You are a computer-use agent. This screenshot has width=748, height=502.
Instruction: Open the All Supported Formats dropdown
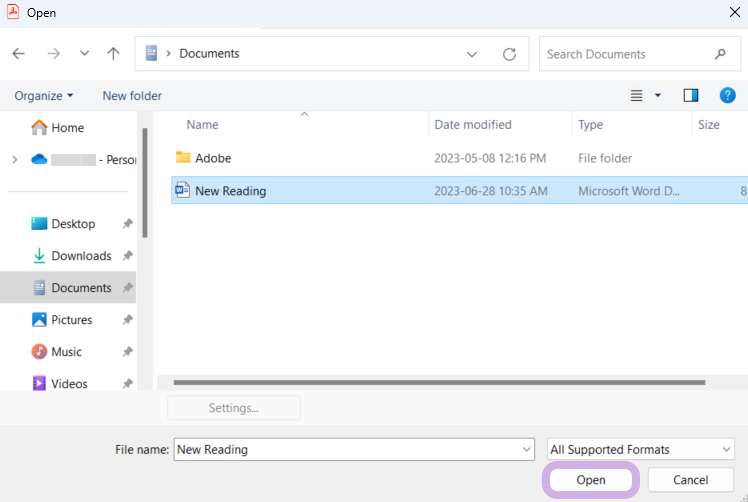pyautogui.click(x=641, y=450)
